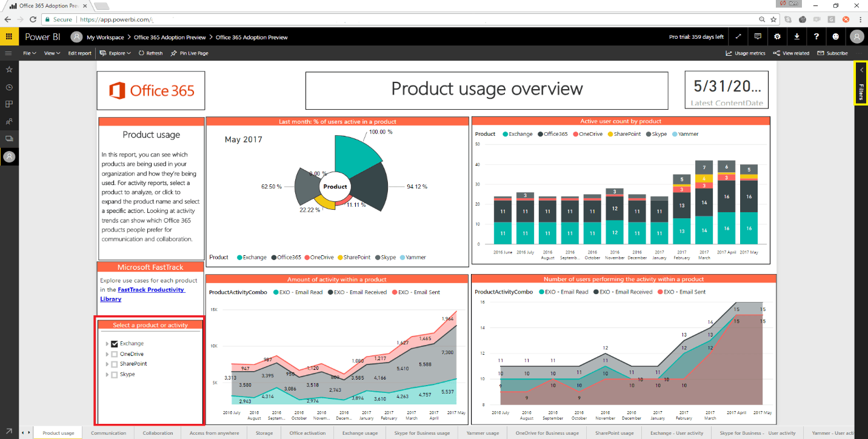Screen dimensions: 868x439
Task: Open Office activation page tab
Action: (x=308, y=433)
